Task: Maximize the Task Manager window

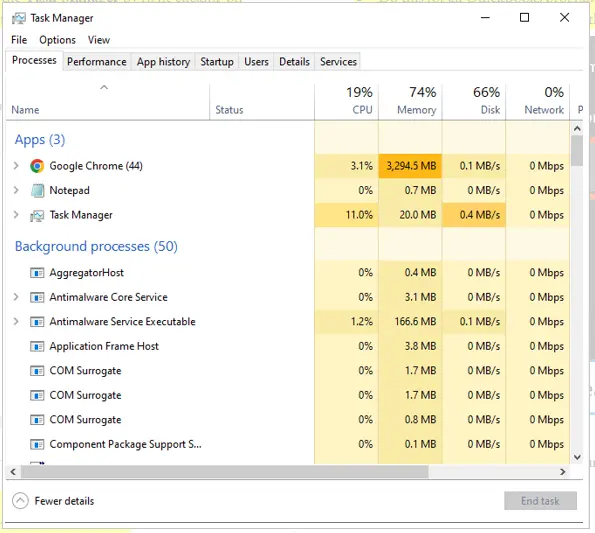Action: pyautogui.click(x=524, y=17)
